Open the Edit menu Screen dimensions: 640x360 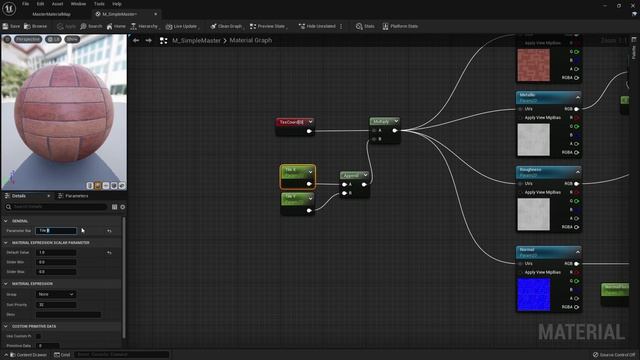(x=40, y=4)
